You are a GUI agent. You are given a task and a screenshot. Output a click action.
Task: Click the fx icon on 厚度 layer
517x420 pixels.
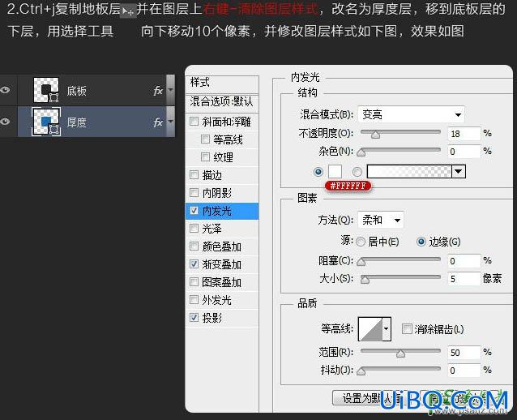[158, 122]
